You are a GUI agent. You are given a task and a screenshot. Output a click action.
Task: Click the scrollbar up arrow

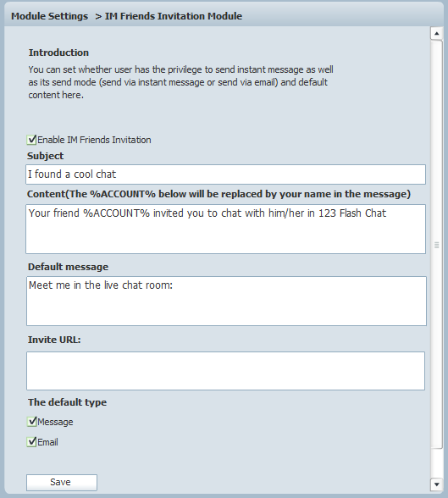pyautogui.click(x=437, y=33)
